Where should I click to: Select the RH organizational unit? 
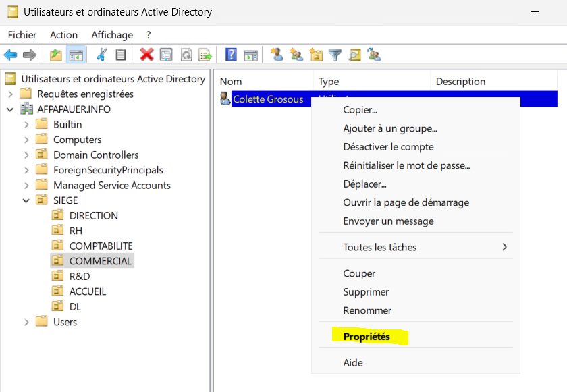(x=76, y=231)
